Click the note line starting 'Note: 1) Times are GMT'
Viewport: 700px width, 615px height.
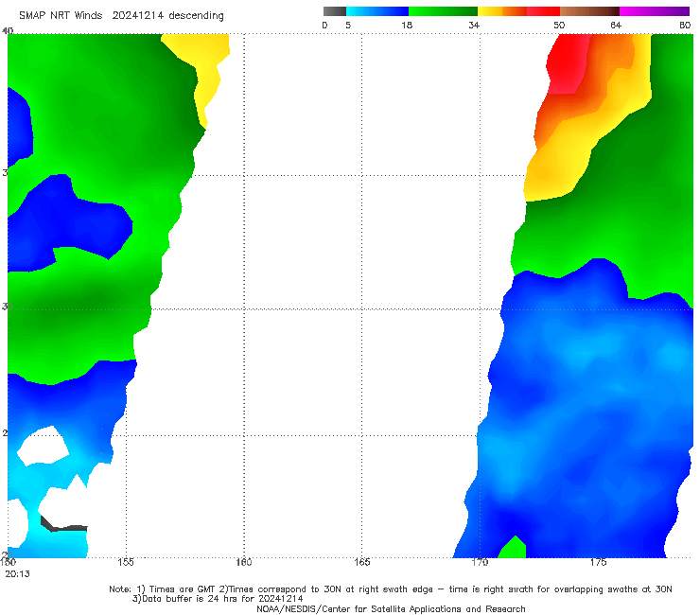coord(391,589)
